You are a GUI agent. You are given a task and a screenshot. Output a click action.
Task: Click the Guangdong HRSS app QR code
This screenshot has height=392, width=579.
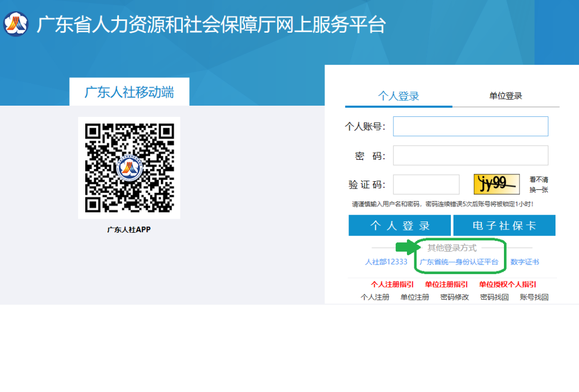(129, 168)
